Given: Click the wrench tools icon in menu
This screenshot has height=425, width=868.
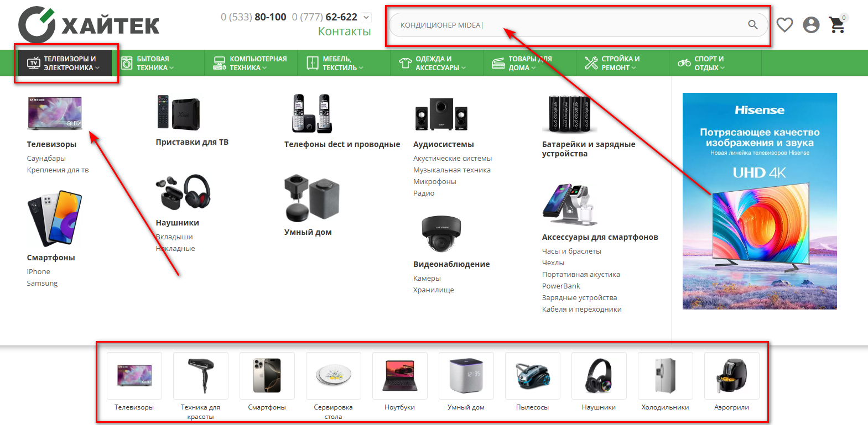Looking at the screenshot, I should click(591, 63).
